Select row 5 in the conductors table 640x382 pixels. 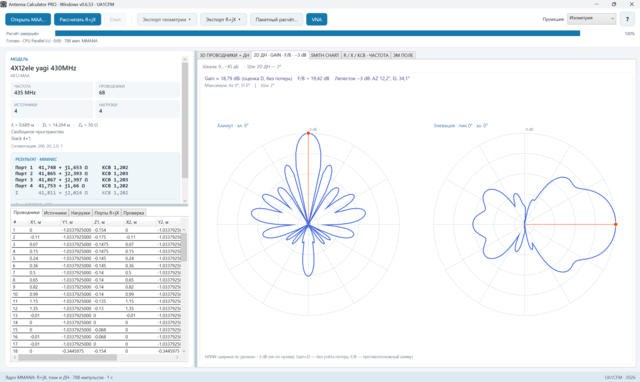click(x=96, y=258)
